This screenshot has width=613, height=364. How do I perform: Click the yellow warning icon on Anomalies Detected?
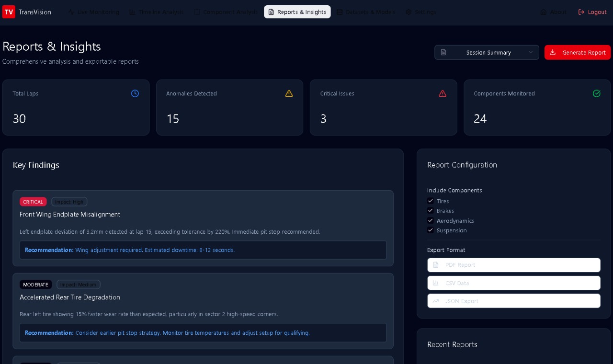289,93
